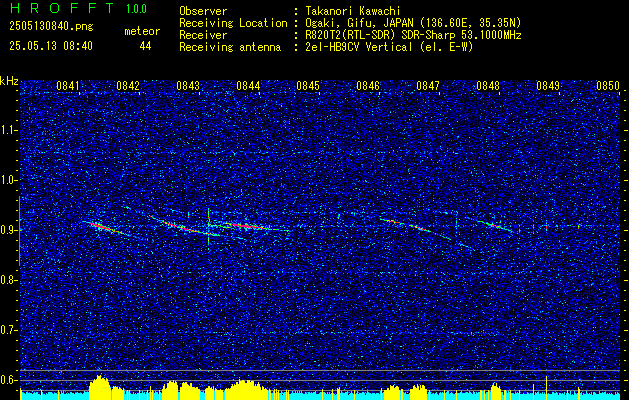Click the 0.7 kHz axis label

(x=8, y=330)
